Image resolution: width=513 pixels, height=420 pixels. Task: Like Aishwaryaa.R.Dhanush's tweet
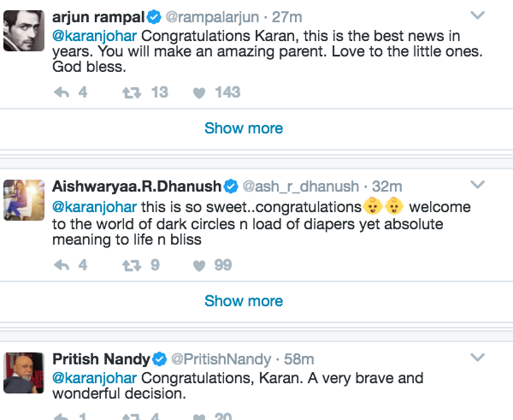tap(199, 265)
